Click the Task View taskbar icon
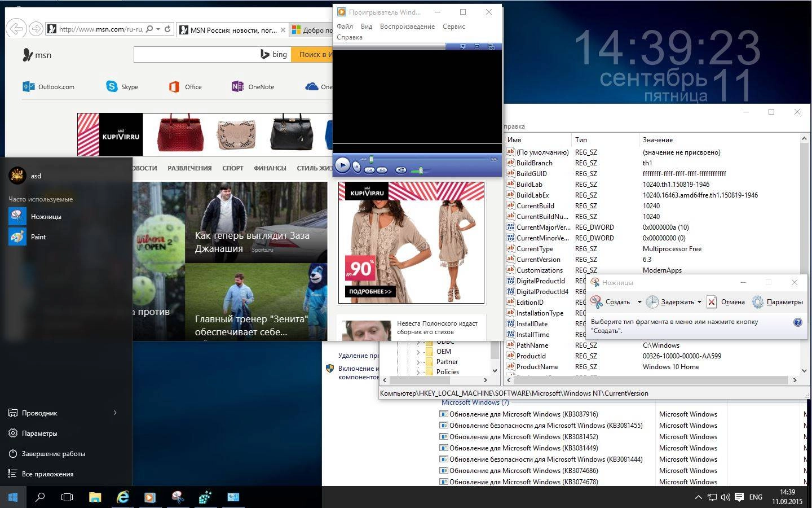This screenshot has height=508, width=812. pyautogui.click(x=67, y=497)
